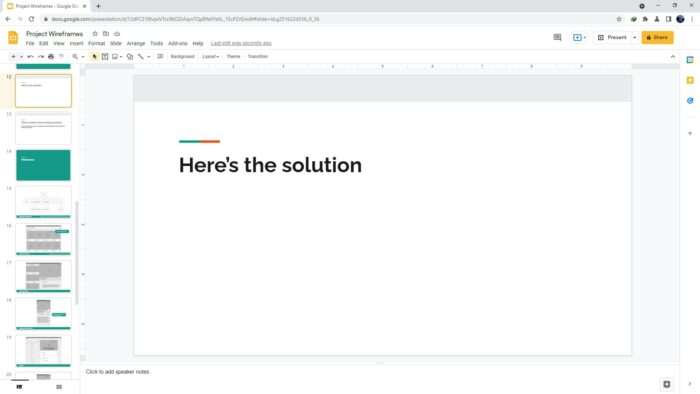Open the last edit history link

click(241, 44)
